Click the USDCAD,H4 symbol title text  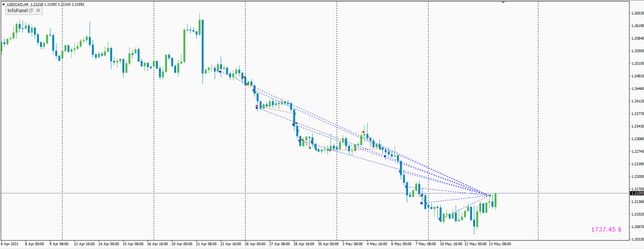pyautogui.click(x=17, y=4)
